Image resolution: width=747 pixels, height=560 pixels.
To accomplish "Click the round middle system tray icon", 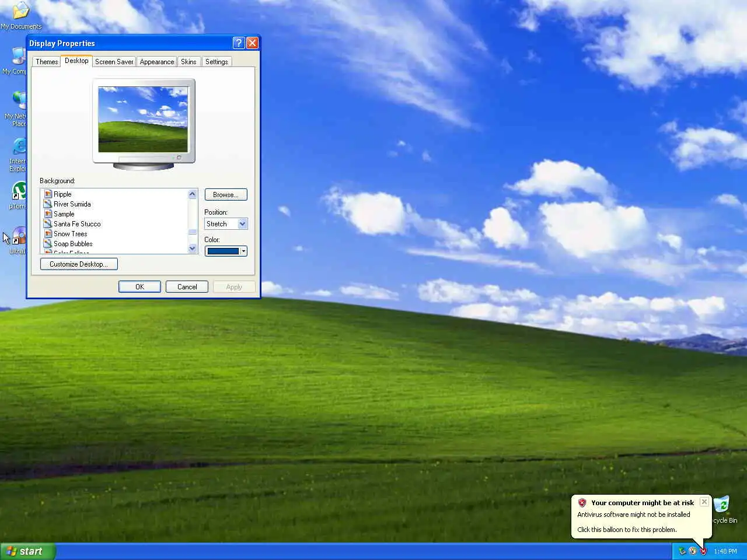I will (x=692, y=551).
